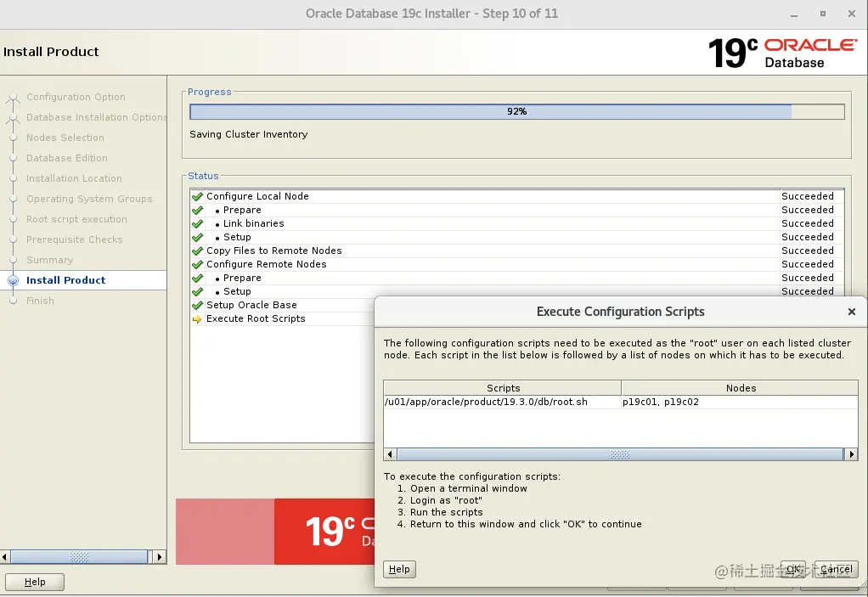The image size is (868, 597).
Task: Select the Prerequisite Checks step
Action: [75, 239]
